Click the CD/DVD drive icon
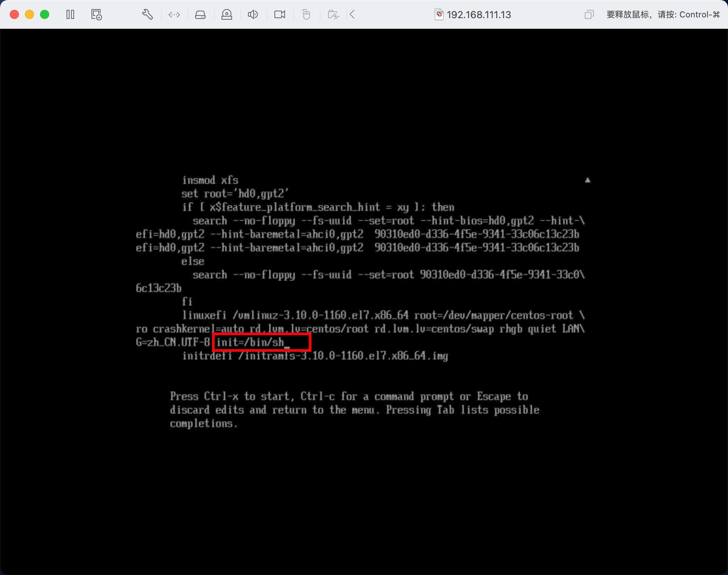 227,15
